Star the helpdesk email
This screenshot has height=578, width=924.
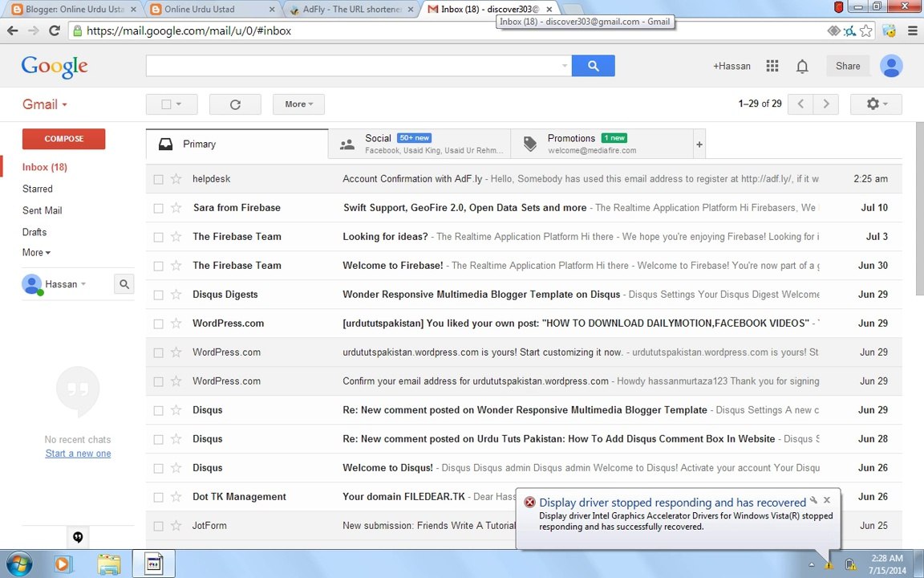click(x=176, y=179)
